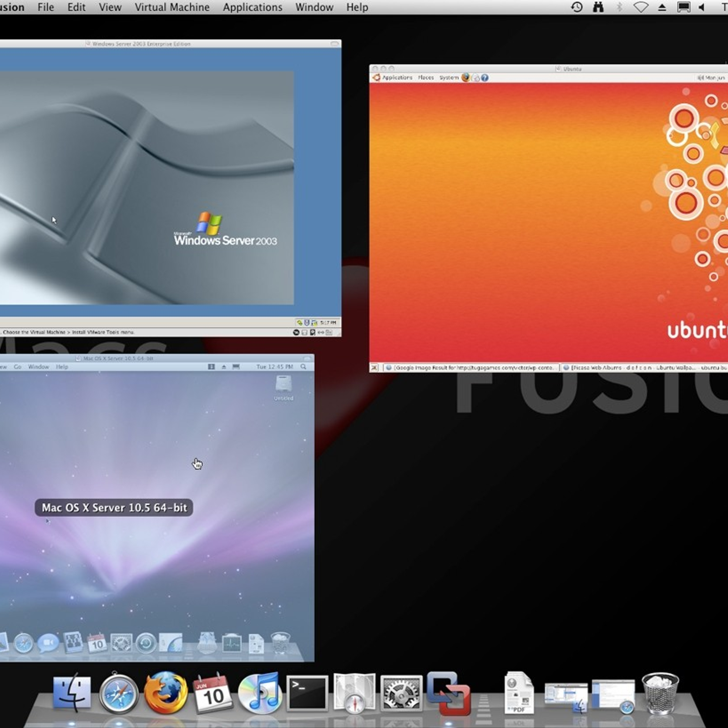Open Safari in the guest Mac OS X Server Dock
The width and height of the screenshot is (728, 728).
[x=23, y=643]
